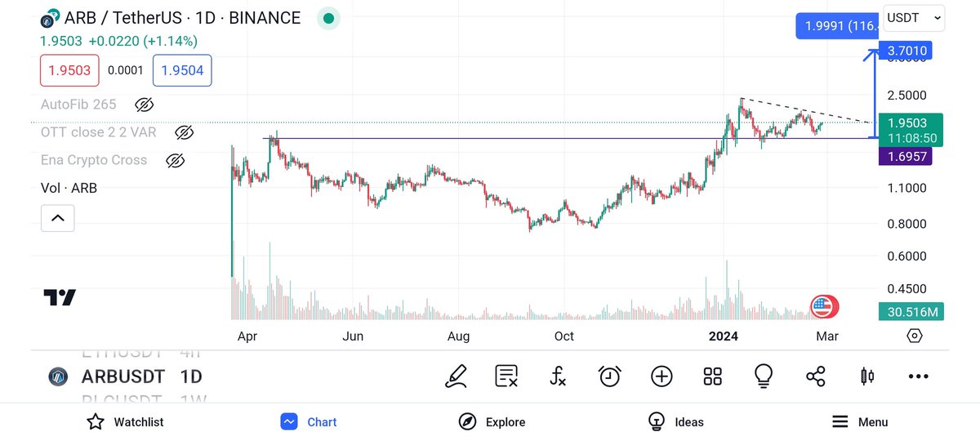Screen dimensions: 980x441
Task: Unhide the Ena Crypto Cross indicator
Action: coord(174,160)
